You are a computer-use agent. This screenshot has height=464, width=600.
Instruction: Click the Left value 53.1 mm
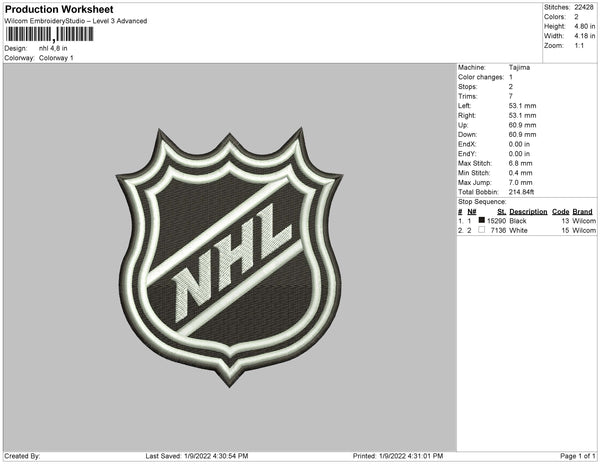coord(522,106)
